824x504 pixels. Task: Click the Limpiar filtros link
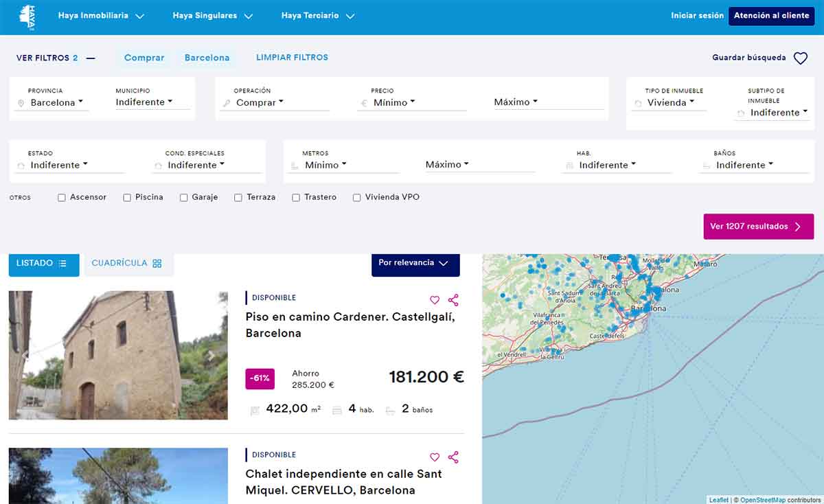tap(292, 58)
